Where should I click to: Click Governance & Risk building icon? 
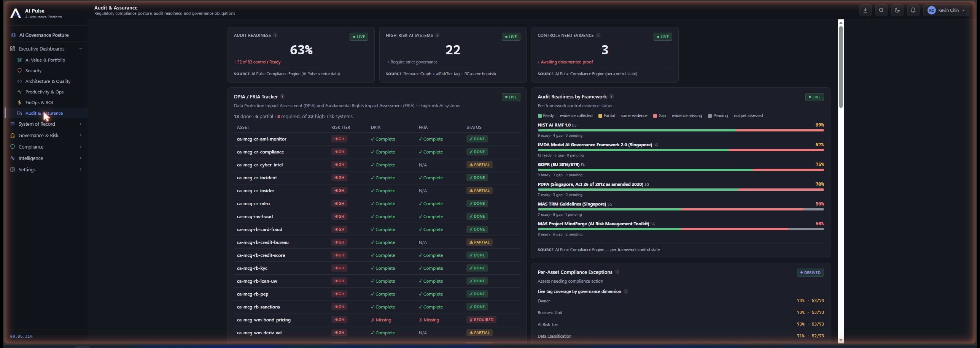pyautogui.click(x=13, y=135)
